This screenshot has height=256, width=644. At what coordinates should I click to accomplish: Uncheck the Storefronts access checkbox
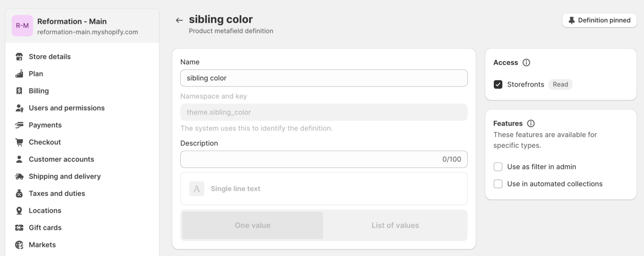(x=499, y=84)
